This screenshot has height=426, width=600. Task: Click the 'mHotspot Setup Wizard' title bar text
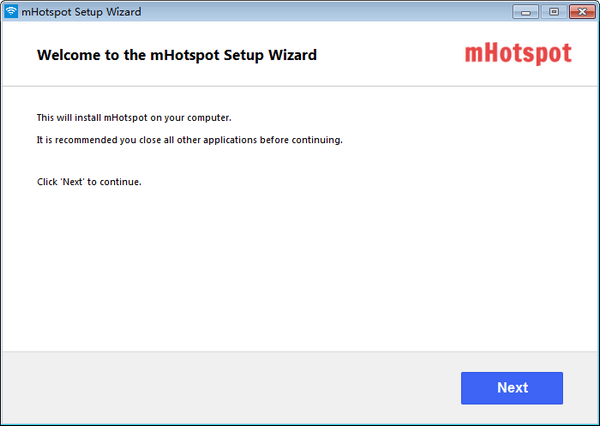coord(81,12)
